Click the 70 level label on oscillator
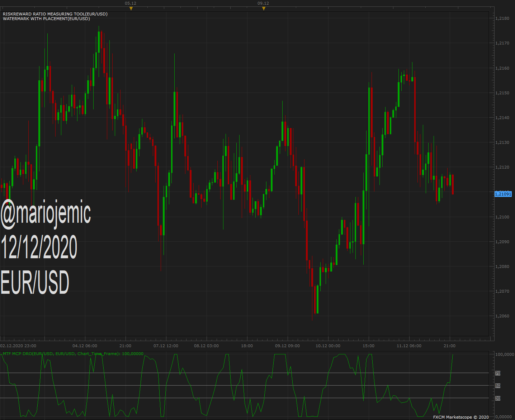The height and width of the screenshot is (420, 515). point(498,373)
